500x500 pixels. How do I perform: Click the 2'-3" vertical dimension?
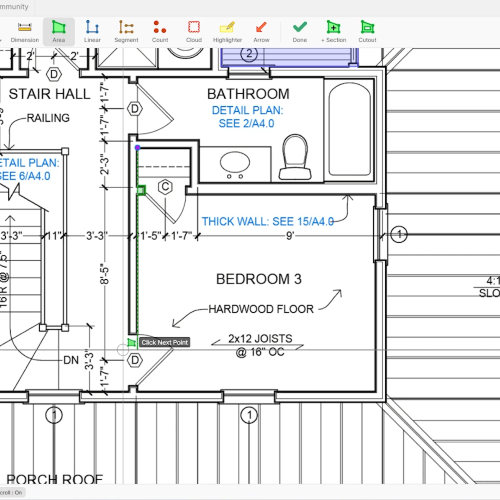(x=105, y=164)
